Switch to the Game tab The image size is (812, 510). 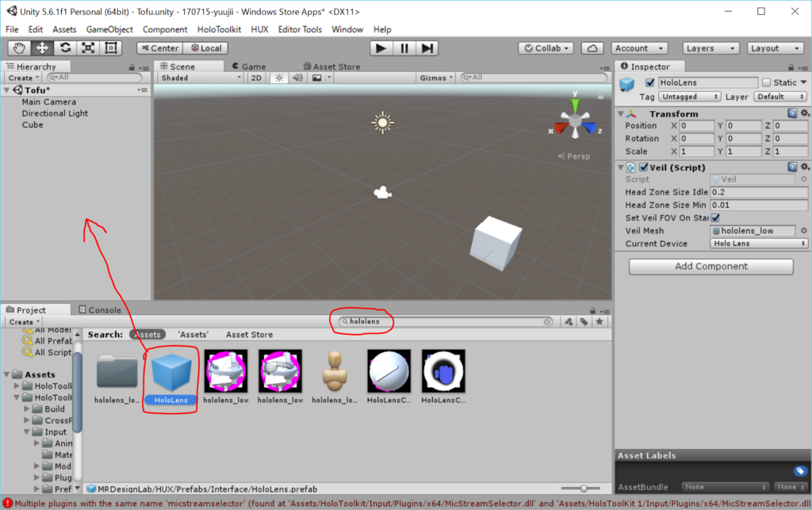pyautogui.click(x=249, y=67)
